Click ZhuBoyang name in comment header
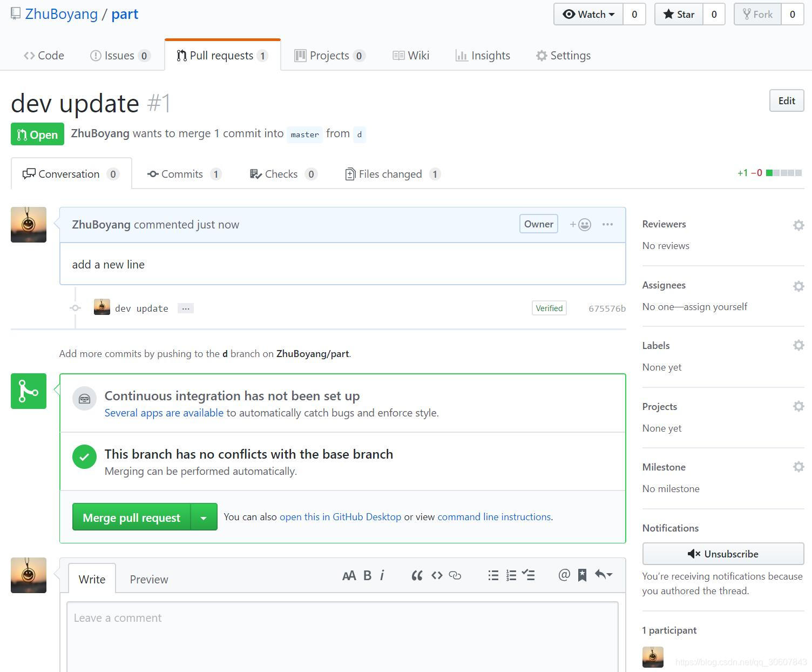Viewport: 812px width, 672px height. (x=101, y=225)
